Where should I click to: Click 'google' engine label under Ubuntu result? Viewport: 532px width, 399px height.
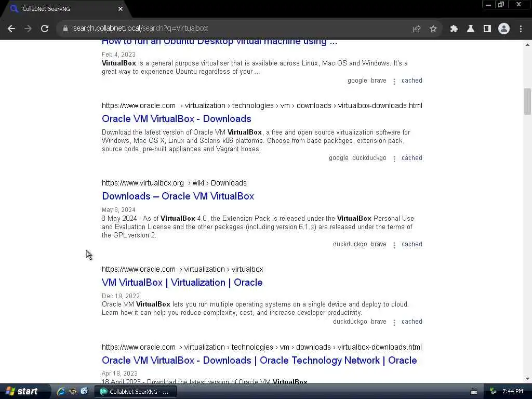click(x=357, y=81)
